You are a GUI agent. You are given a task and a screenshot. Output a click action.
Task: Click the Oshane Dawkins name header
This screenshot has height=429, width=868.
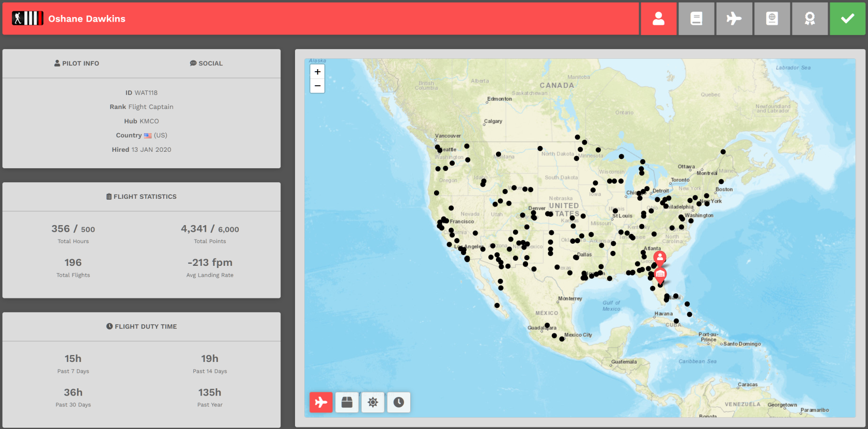(x=87, y=19)
